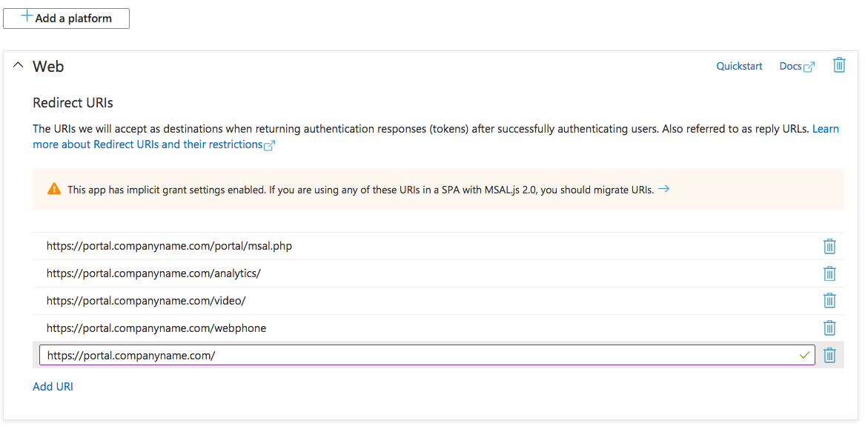Follow the migrate URIs arrow
The image size is (868, 429).
pyautogui.click(x=664, y=189)
